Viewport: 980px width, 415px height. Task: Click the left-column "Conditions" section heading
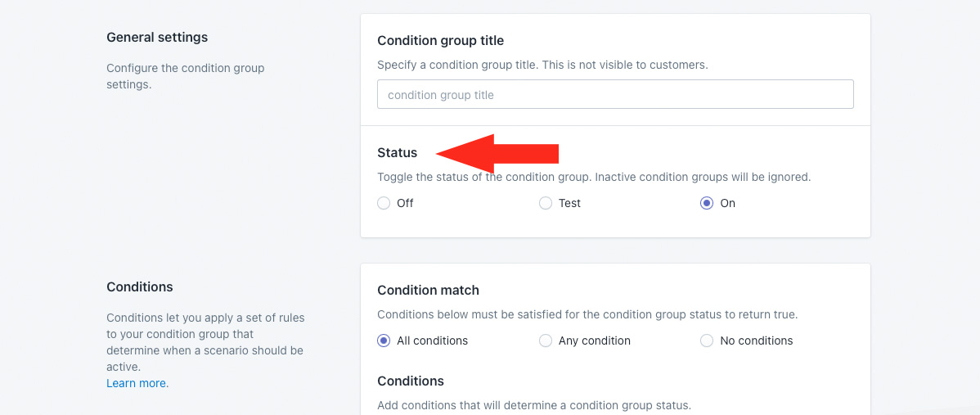click(140, 287)
